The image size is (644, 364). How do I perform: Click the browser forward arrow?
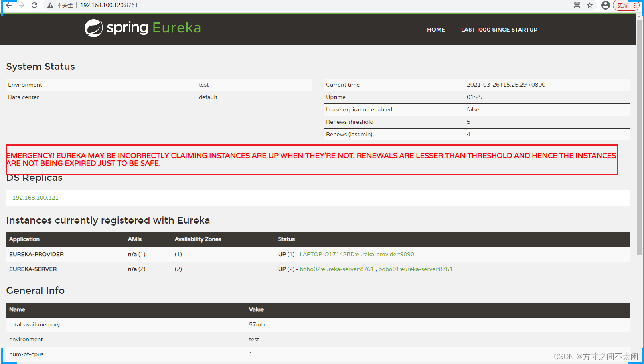[22, 5]
